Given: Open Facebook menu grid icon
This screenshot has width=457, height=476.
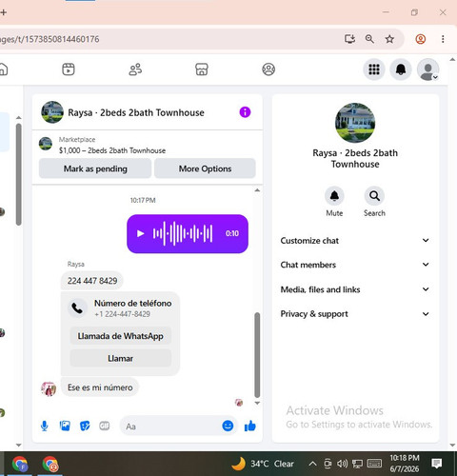Looking at the screenshot, I should click(374, 69).
